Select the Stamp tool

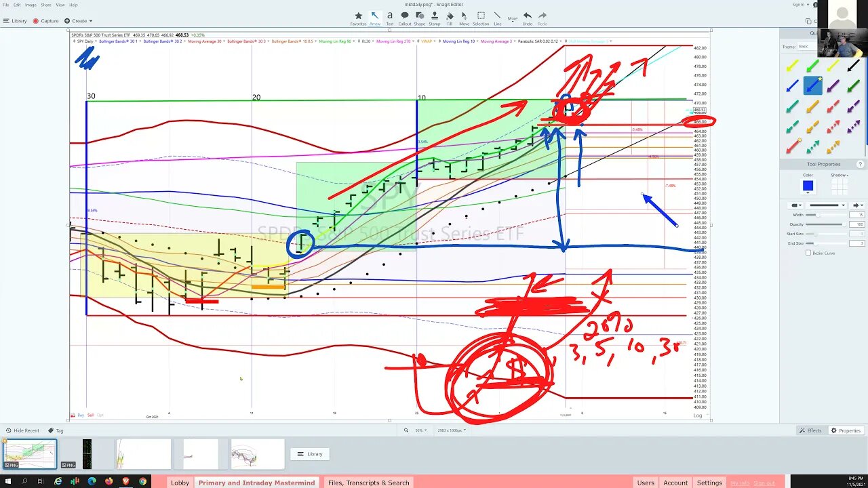point(435,18)
